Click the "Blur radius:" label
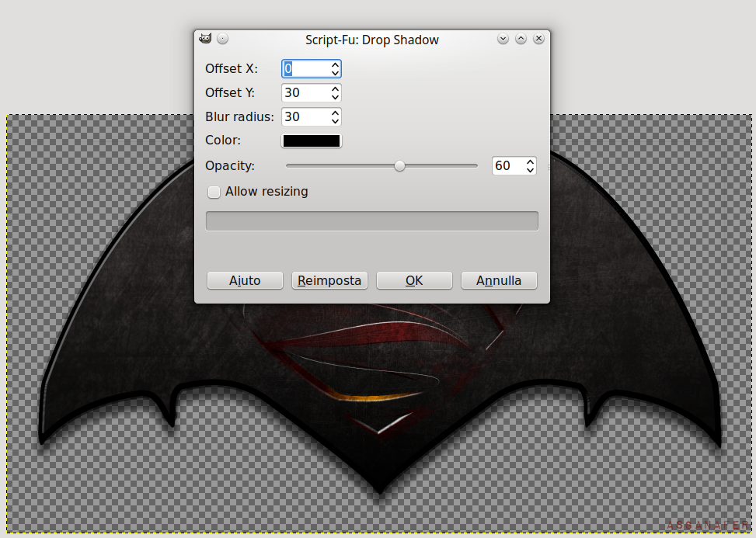The image size is (756, 538). (x=239, y=117)
